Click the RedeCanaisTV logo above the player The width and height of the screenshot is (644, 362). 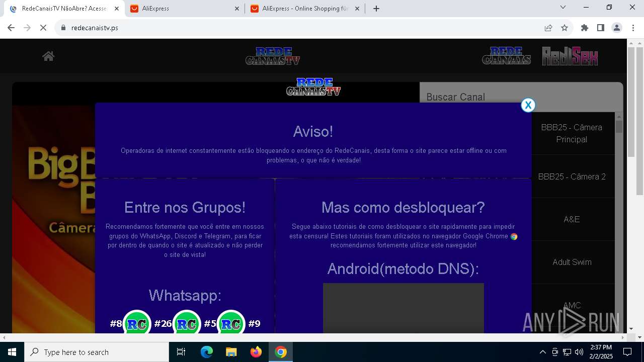(x=313, y=87)
